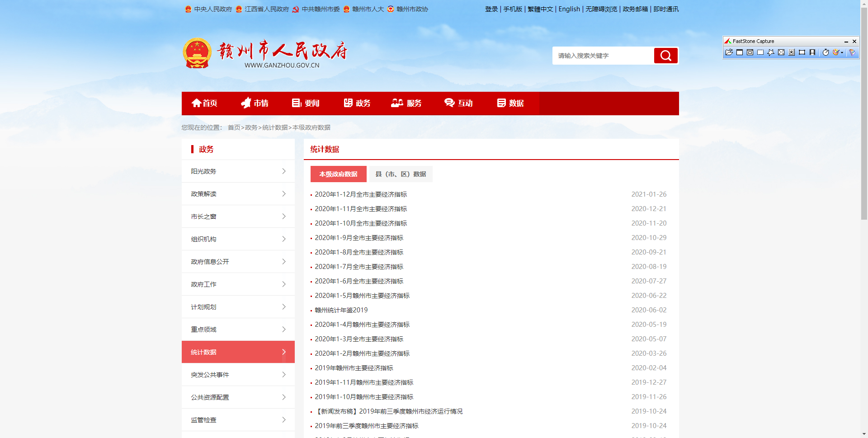
Task: Open 2020年1-5月赣州市主要经济指标 article
Action: [x=362, y=296]
